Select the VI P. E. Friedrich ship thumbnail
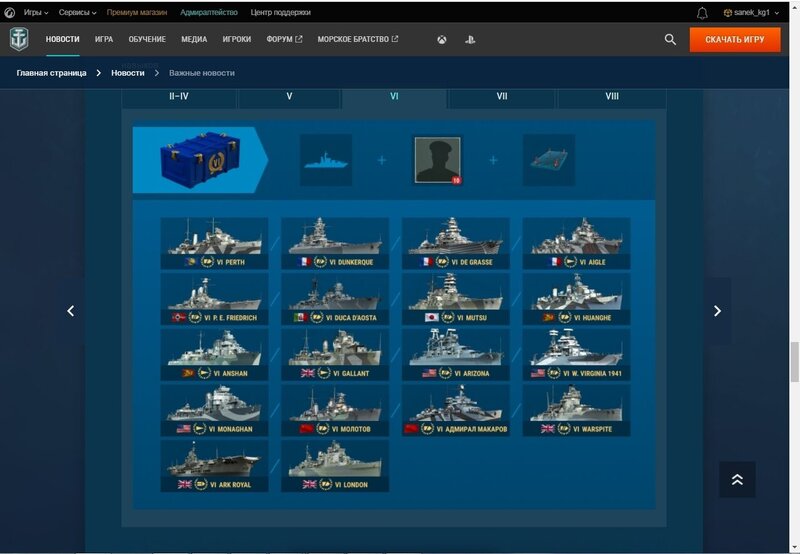 click(x=214, y=299)
